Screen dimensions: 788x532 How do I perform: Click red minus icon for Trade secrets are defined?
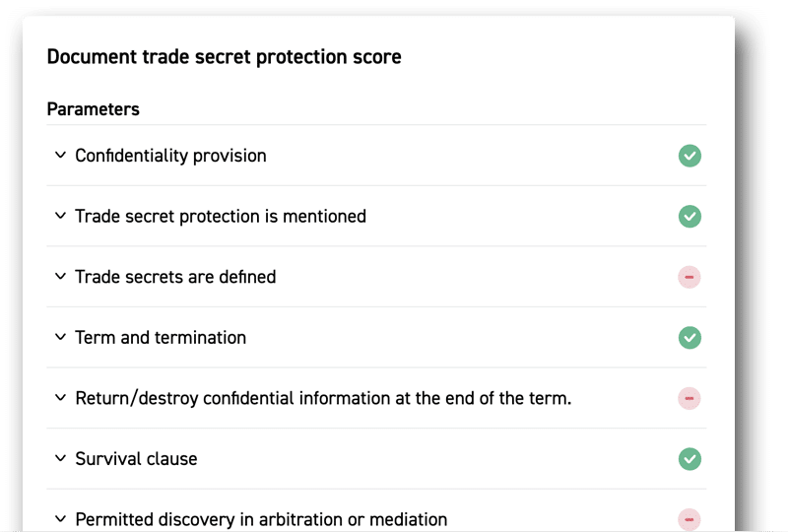[689, 277]
